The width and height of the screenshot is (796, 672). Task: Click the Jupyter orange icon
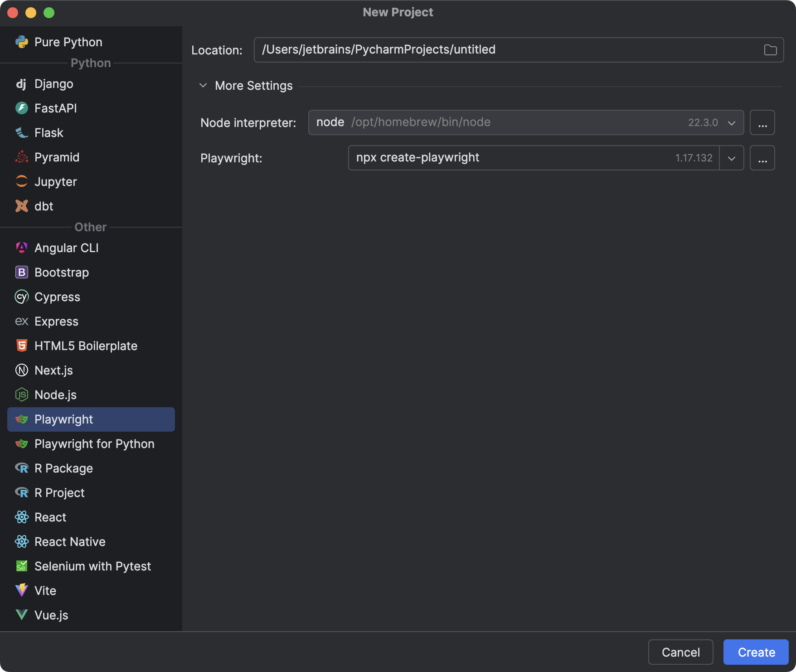[x=22, y=181]
